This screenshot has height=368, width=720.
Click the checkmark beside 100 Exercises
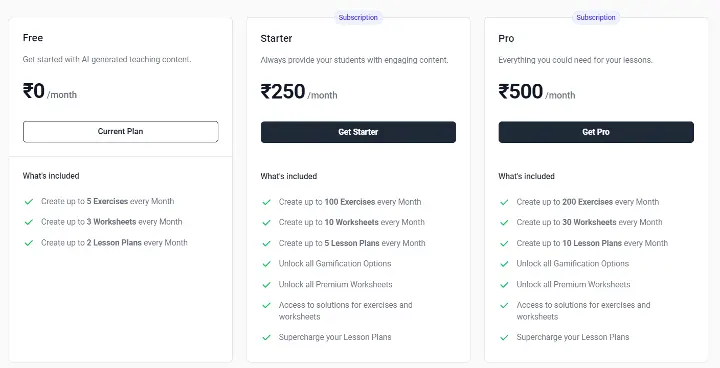point(266,202)
